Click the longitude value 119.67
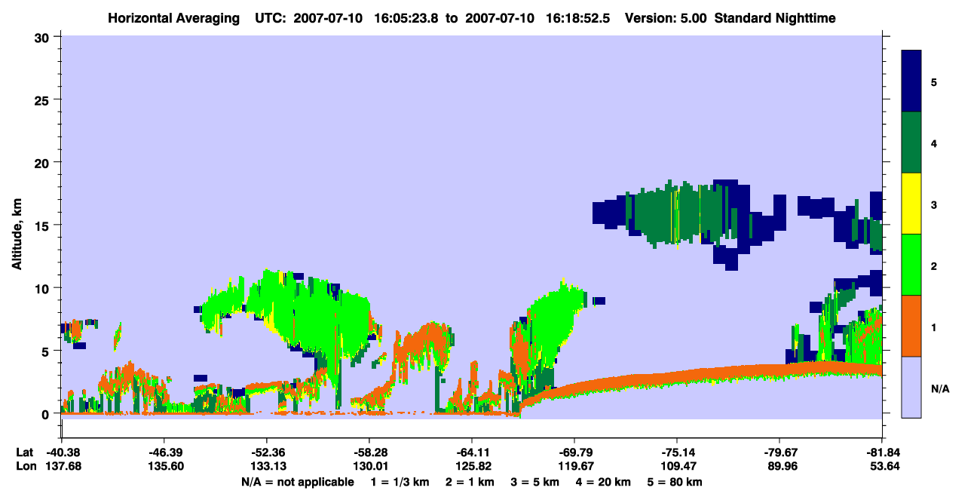The width and height of the screenshot is (980, 503). tap(574, 466)
